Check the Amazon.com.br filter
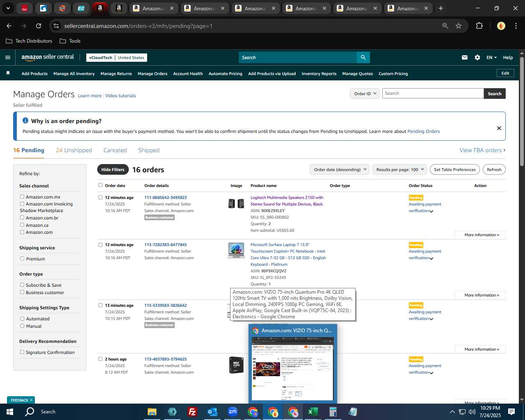This screenshot has width=525, height=420. [22, 217]
